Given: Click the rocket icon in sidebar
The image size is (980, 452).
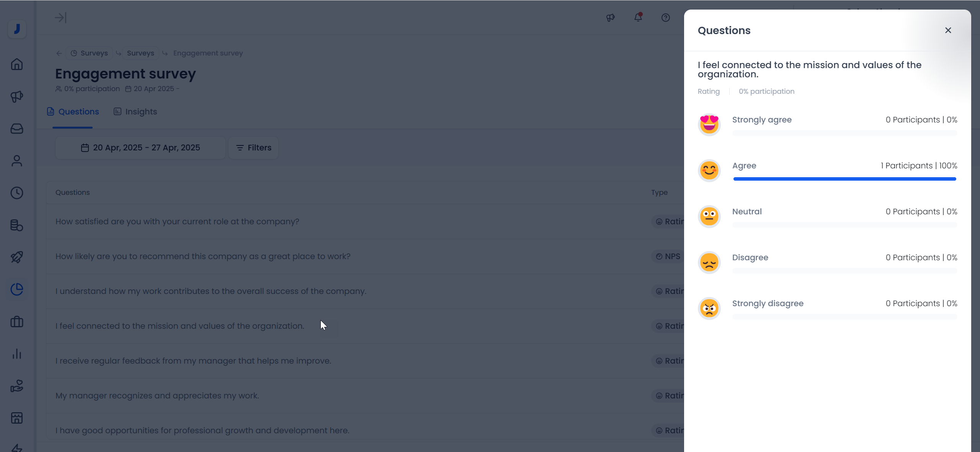Looking at the screenshot, I should pyautogui.click(x=17, y=257).
